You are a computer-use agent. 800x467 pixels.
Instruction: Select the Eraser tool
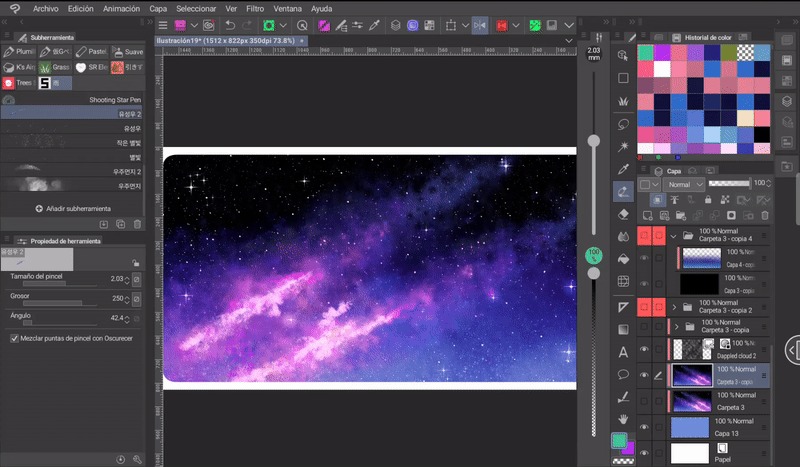pyautogui.click(x=623, y=213)
